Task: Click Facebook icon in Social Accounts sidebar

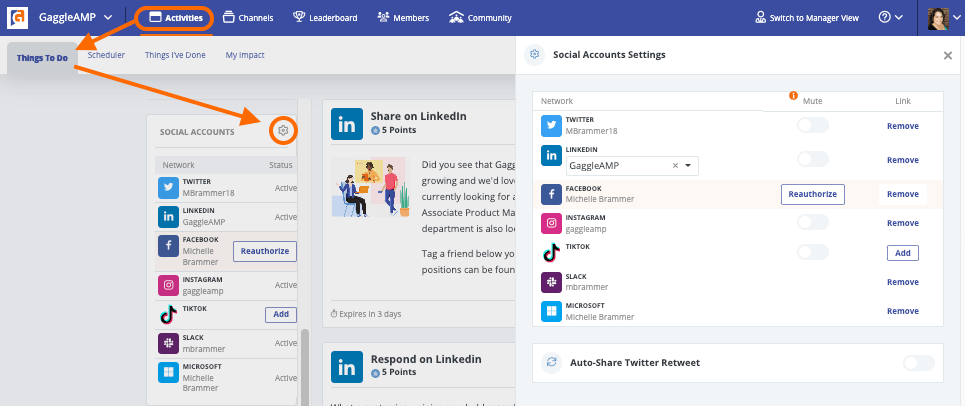Action: 168,245
